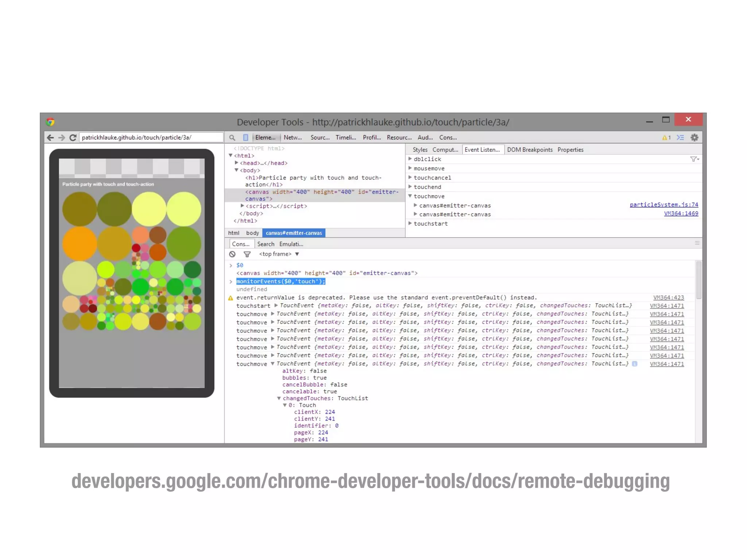Screen dimensions: 747x560
Task: Open the VM364:1469 source link
Action: coord(681,213)
